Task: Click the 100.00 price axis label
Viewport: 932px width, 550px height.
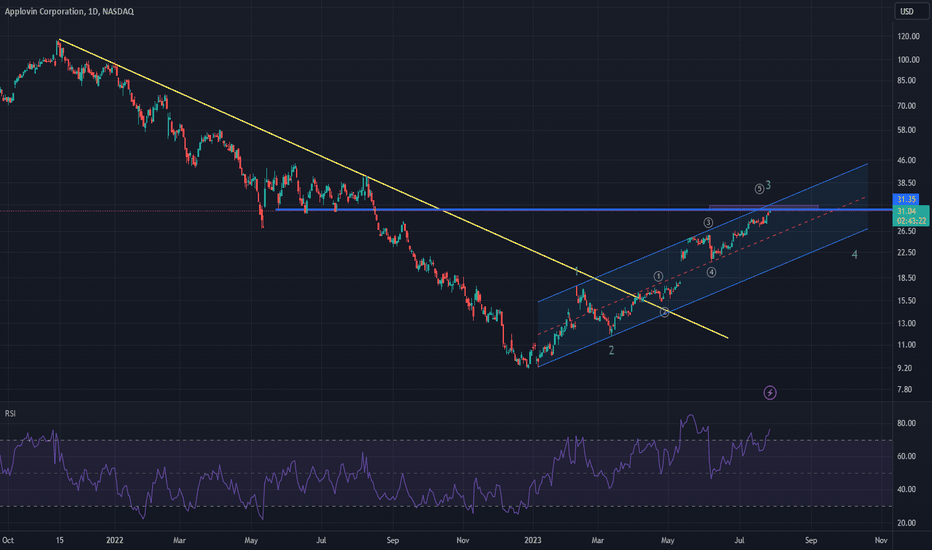Action: [x=908, y=60]
